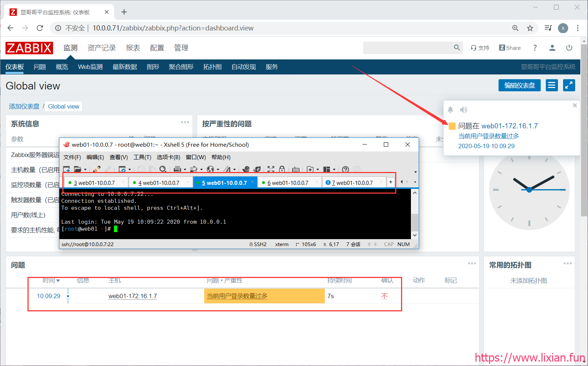This screenshot has height=366, width=588.
Task: Click the Xshell lock icon in toolbar
Action: 282,169
